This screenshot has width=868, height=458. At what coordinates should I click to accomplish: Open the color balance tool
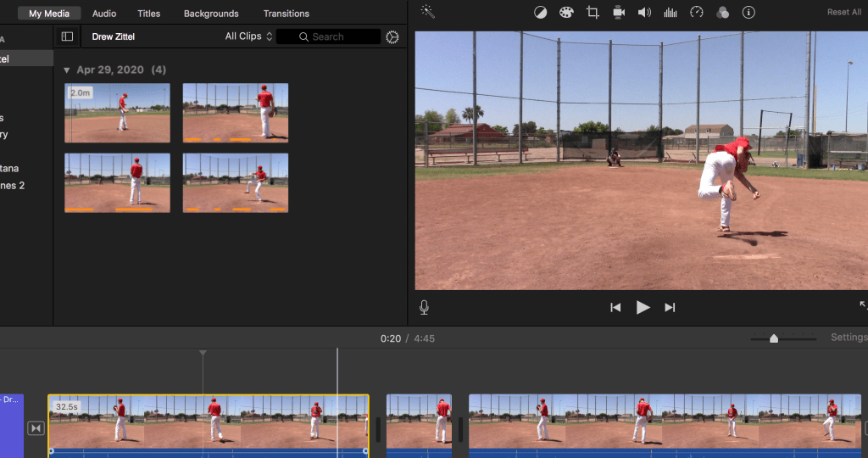click(541, 13)
